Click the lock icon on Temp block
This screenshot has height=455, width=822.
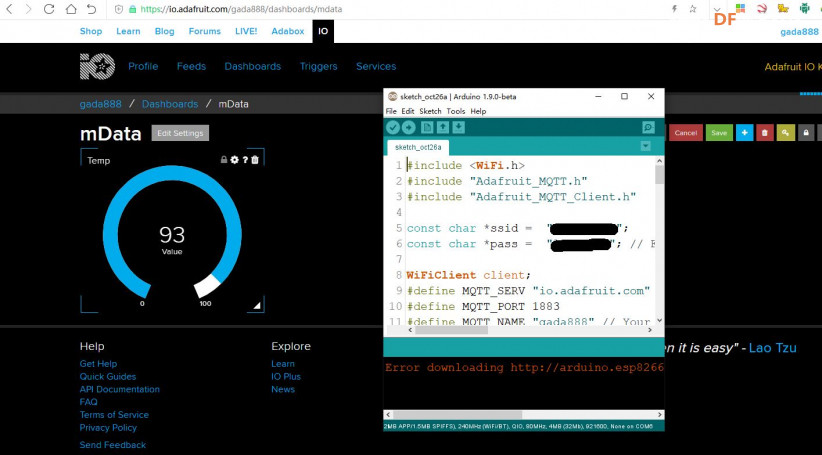pyautogui.click(x=224, y=160)
